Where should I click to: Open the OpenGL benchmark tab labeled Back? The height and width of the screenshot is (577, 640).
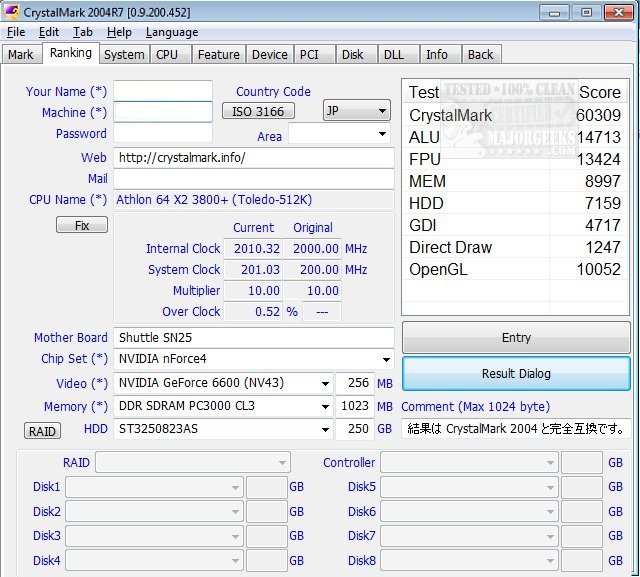click(x=480, y=55)
